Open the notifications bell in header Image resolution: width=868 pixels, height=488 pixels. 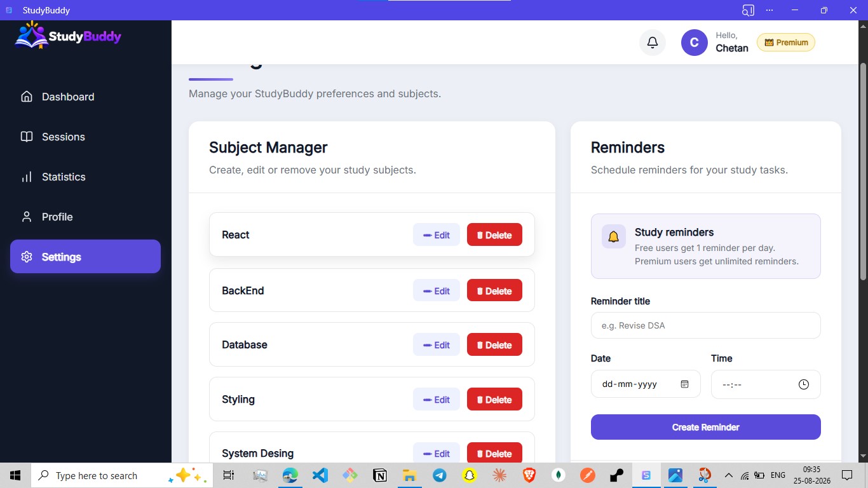(653, 43)
